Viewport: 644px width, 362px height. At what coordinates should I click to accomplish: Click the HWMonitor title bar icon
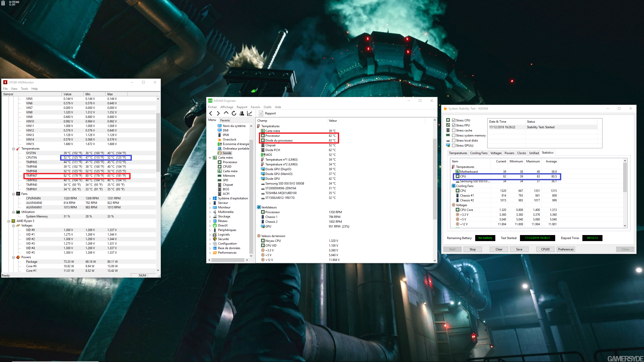pyautogui.click(x=5, y=82)
